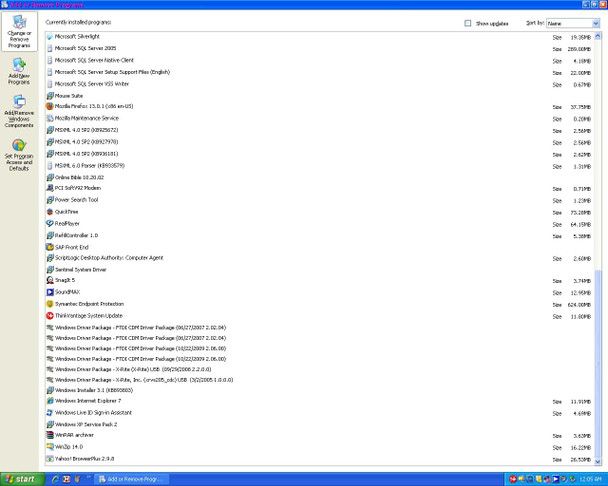608x486 pixels.
Task: Click the Windows Internet Explorer 7 icon
Action: (50, 401)
